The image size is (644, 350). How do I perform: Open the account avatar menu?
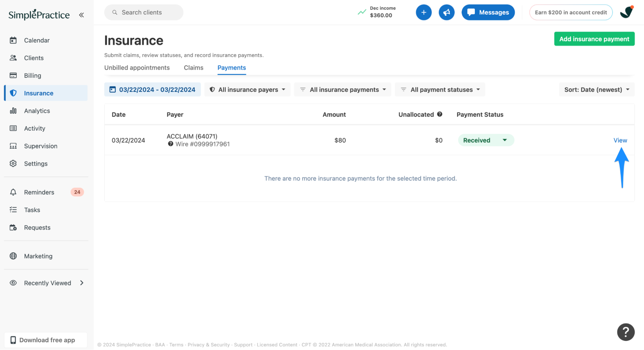click(x=627, y=12)
